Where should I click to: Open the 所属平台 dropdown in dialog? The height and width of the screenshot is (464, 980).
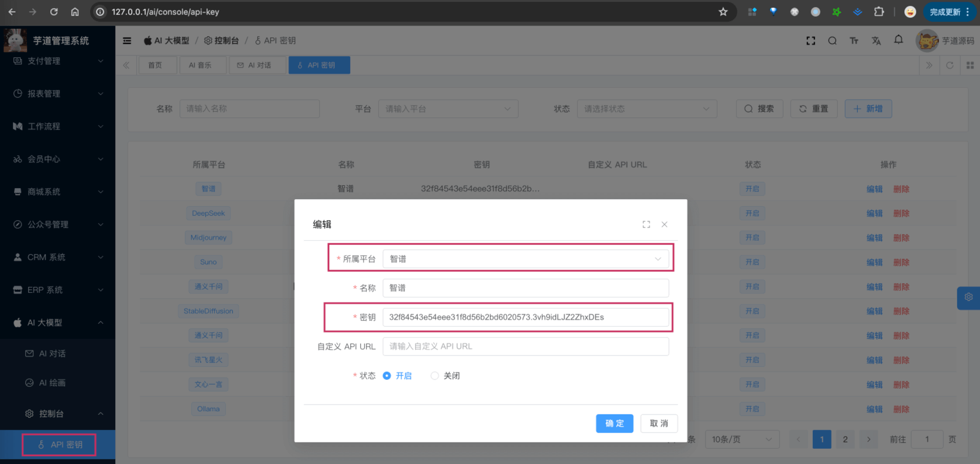click(x=525, y=259)
